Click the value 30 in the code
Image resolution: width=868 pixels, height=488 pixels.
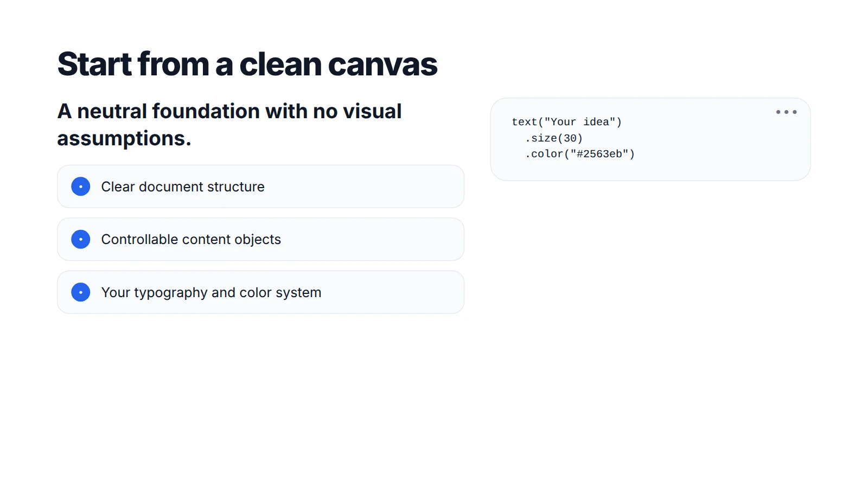(570, 138)
